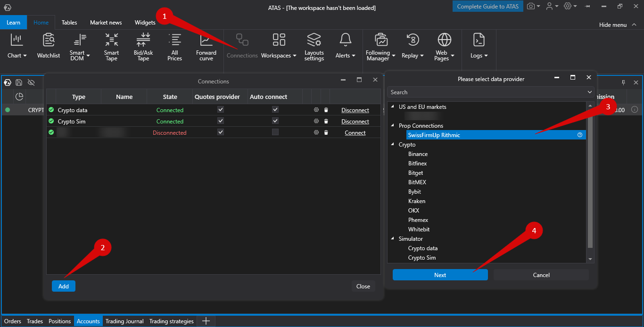This screenshot has width=644, height=327.
Task: Switch to the Learn tab
Action: click(x=14, y=22)
